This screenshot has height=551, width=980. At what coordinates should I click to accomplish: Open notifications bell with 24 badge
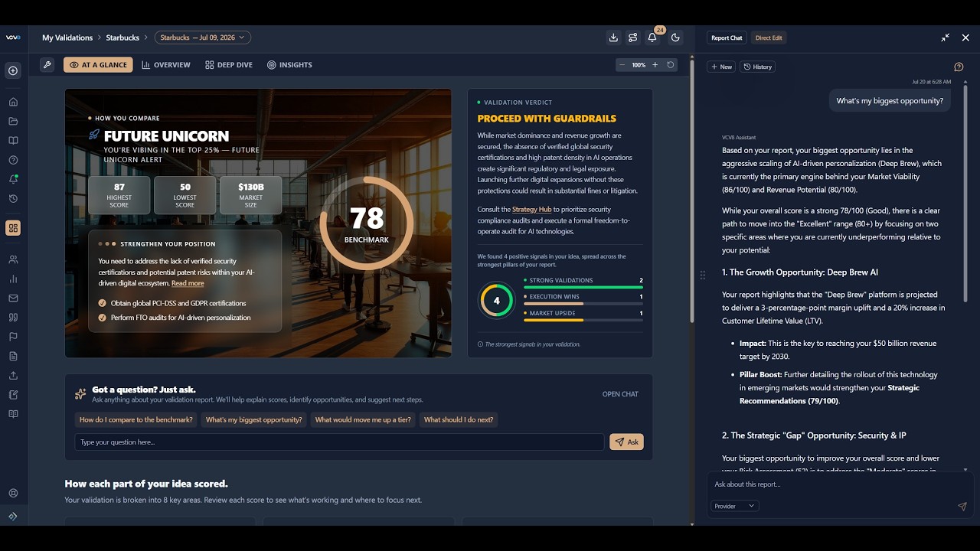652,37
